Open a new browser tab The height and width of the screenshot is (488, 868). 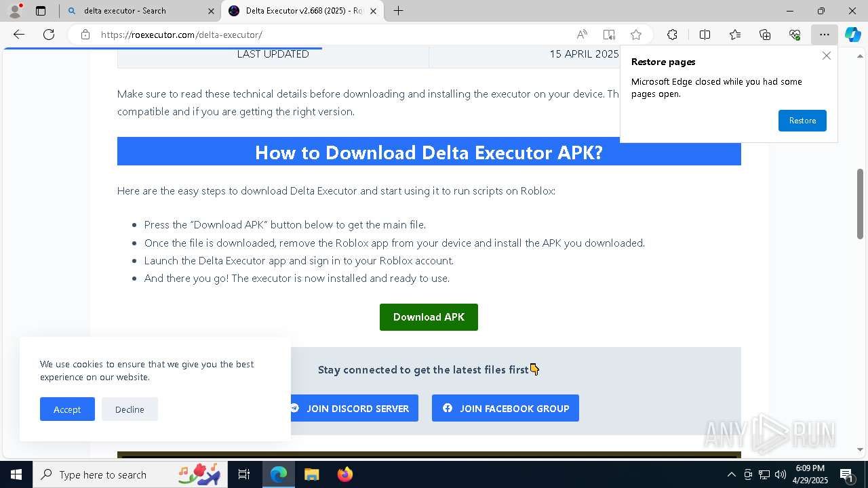coord(399,11)
